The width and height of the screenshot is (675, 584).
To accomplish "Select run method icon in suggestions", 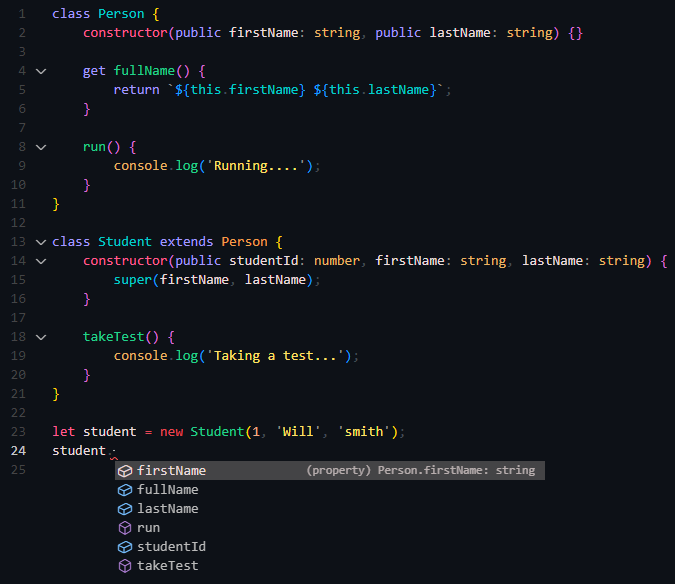I will [125, 528].
